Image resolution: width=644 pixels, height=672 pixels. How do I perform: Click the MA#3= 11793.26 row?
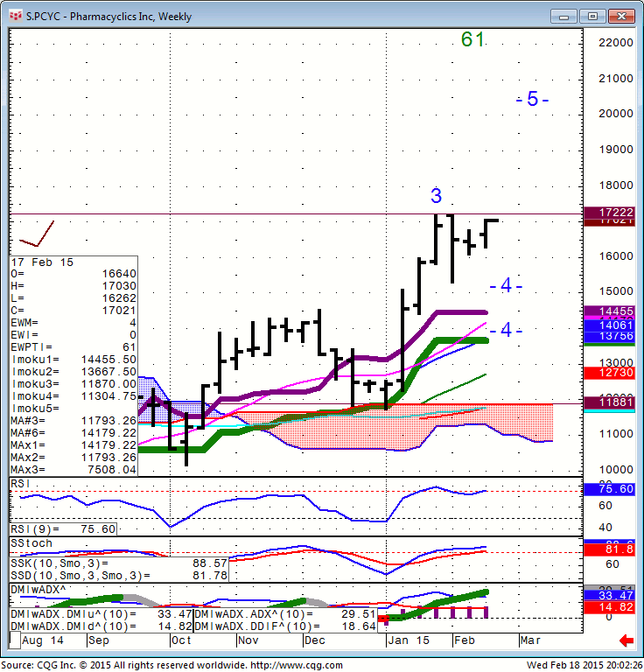[x=73, y=421]
